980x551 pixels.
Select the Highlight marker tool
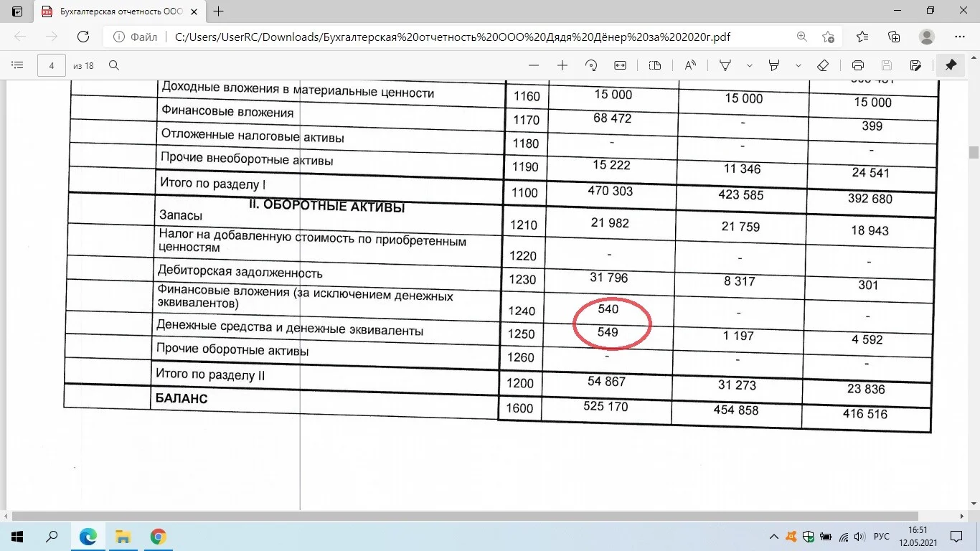[774, 65]
